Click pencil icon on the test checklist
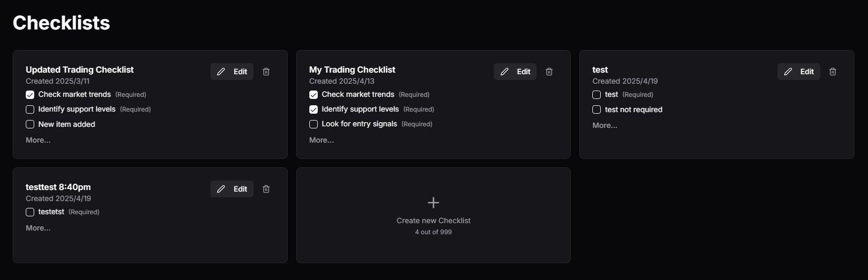This screenshot has width=868, height=280. click(788, 72)
